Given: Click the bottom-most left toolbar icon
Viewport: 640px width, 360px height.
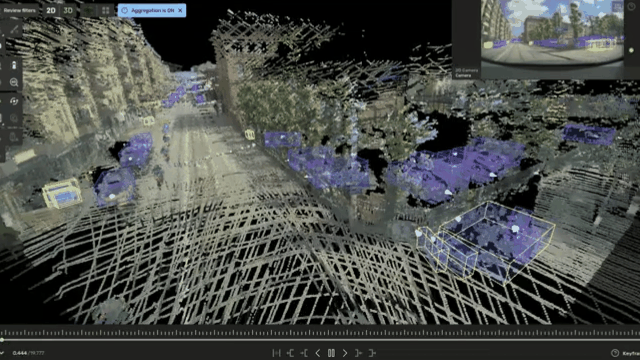Looking at the screenshot, I should click(13, 137).
